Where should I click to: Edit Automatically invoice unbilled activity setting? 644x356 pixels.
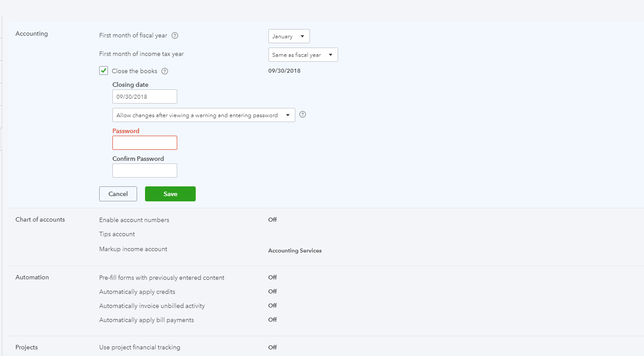pyautogui.click(x=152, y=306)
